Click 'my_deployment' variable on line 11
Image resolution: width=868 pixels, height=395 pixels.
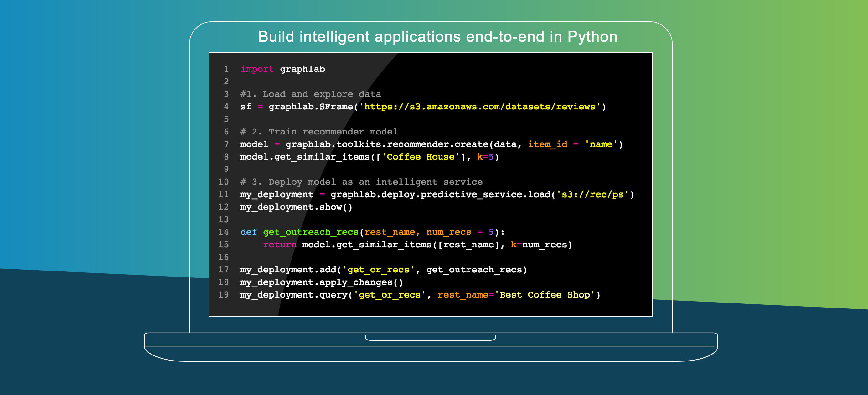pyautogui.click(x=276, y=195)
